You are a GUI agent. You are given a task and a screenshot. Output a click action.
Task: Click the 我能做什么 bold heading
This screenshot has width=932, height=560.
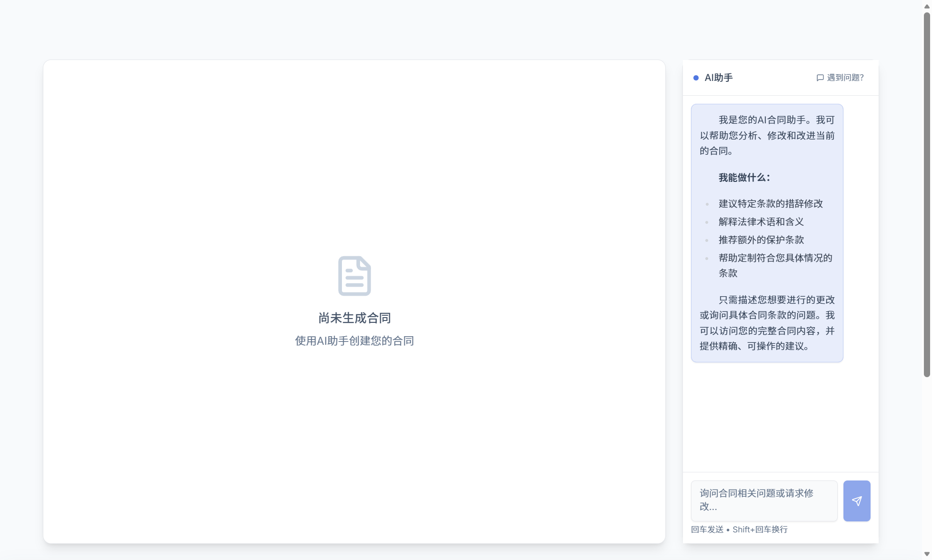click(743, 177)
